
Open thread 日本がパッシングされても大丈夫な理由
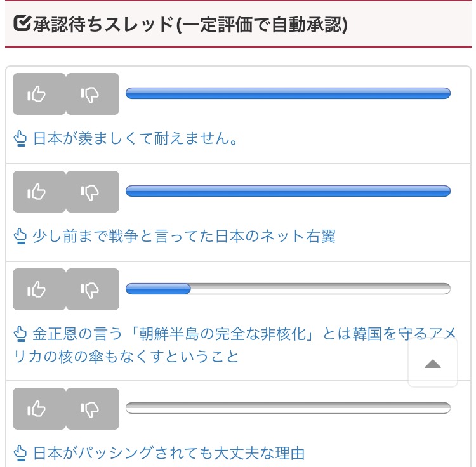(169, 453)
